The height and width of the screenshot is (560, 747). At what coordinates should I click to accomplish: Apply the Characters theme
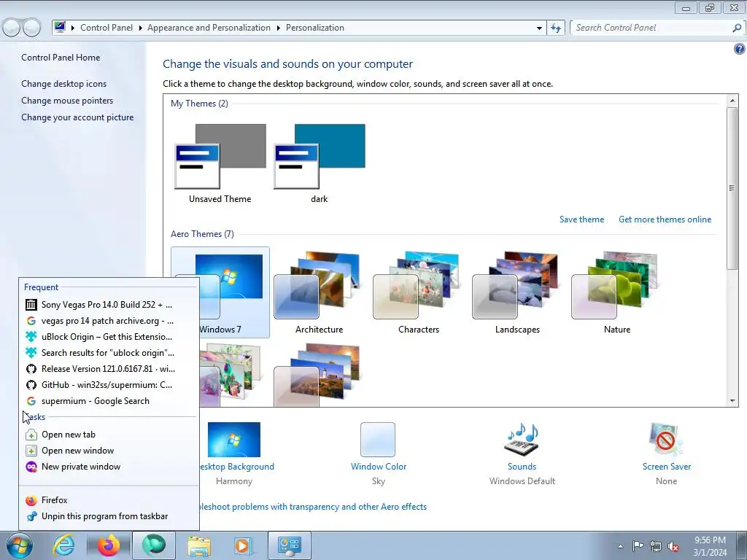tap(418, 292)
